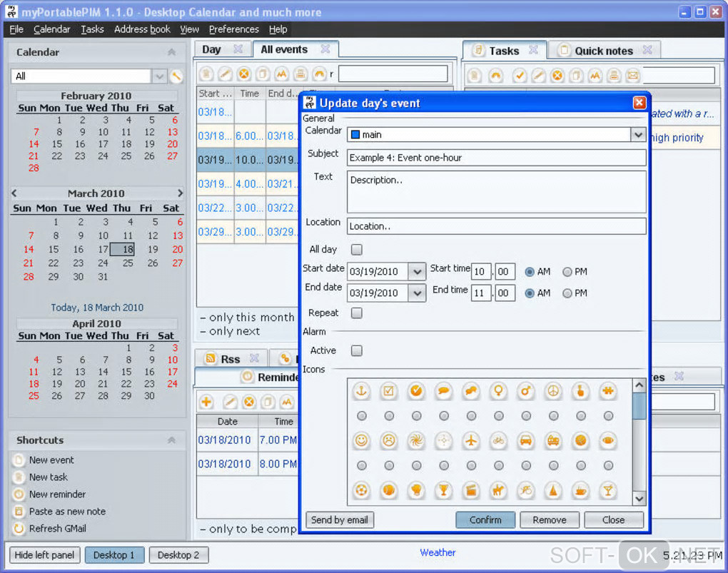Enable the All day checkbox
Screen dimensions: 728x573
[357, 250]
